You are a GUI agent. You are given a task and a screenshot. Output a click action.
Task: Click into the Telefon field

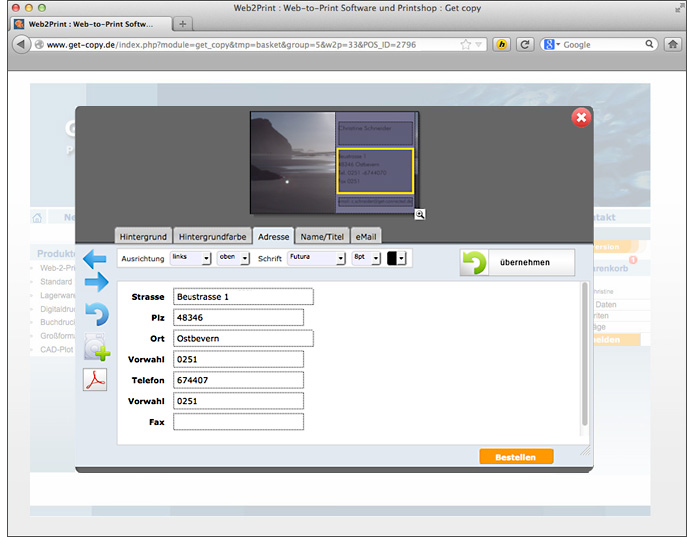[238, 380]
